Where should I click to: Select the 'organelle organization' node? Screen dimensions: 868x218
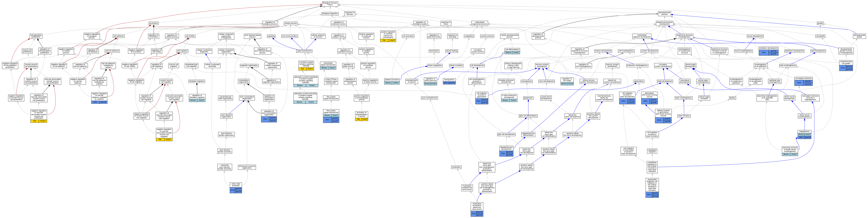tap(249, 65)
